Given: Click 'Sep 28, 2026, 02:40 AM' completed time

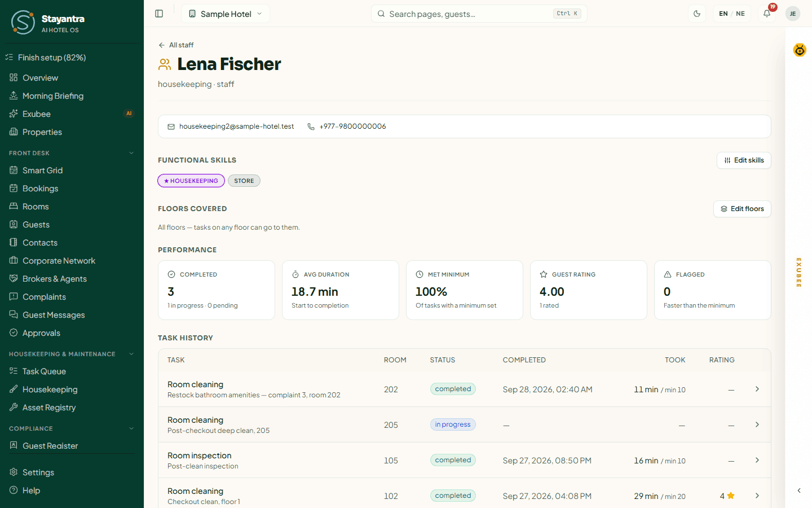Looking at the screenshot, I should coord(548,389).
